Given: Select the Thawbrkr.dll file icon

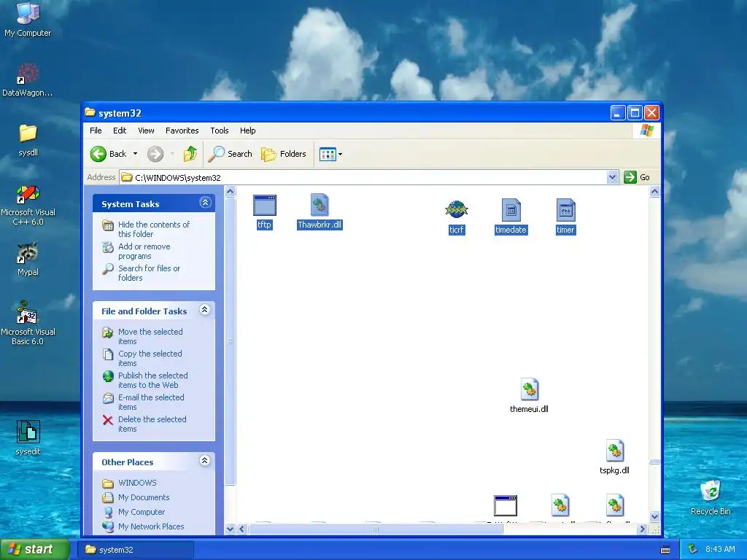Looking at the screenshot, I should (x=320, y=205).
